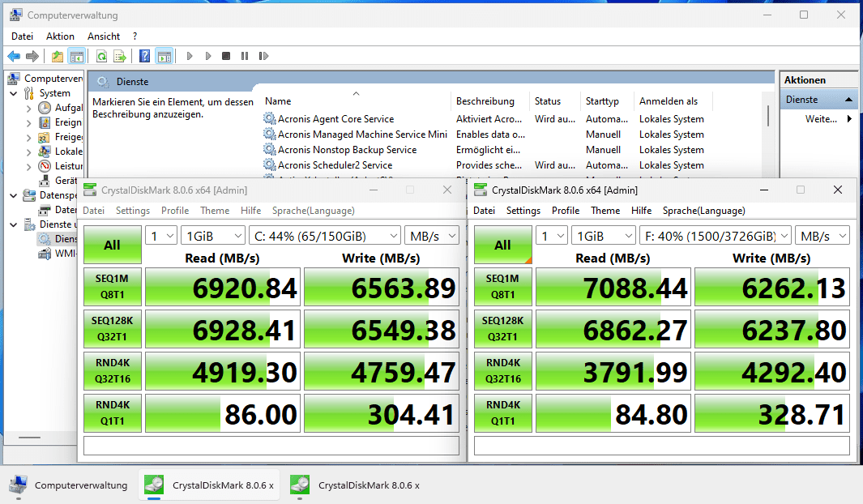Click the Export list toolbar icon

(119, 56)
